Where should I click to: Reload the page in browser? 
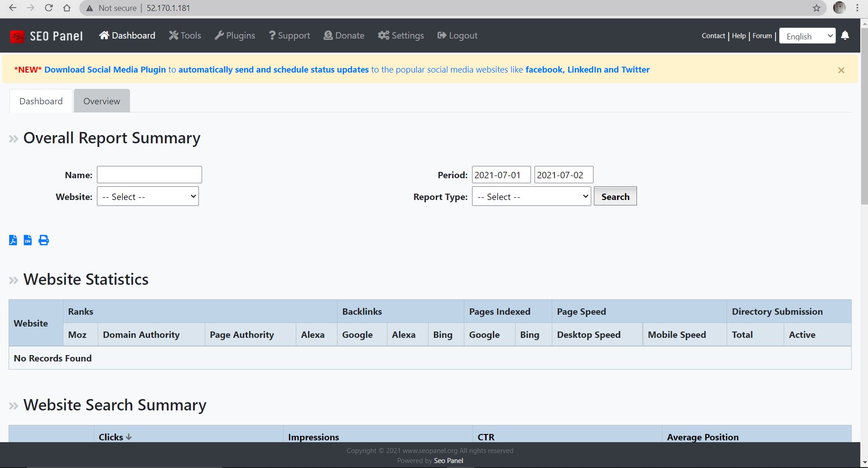tap(48, 8)
